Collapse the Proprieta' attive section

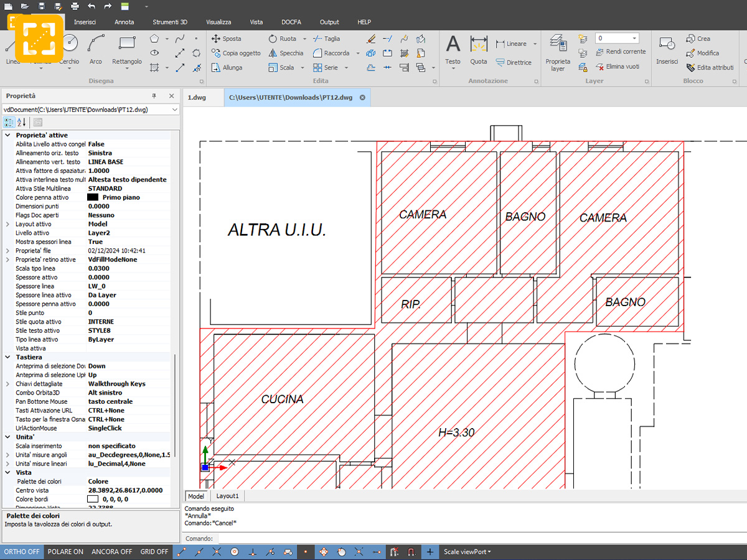[x=8, y=135]
